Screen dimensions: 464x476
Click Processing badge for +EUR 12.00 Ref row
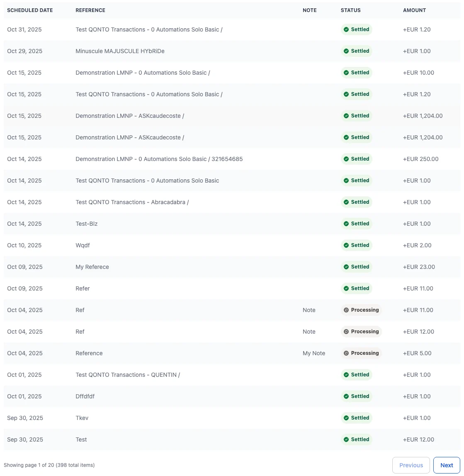361,332
